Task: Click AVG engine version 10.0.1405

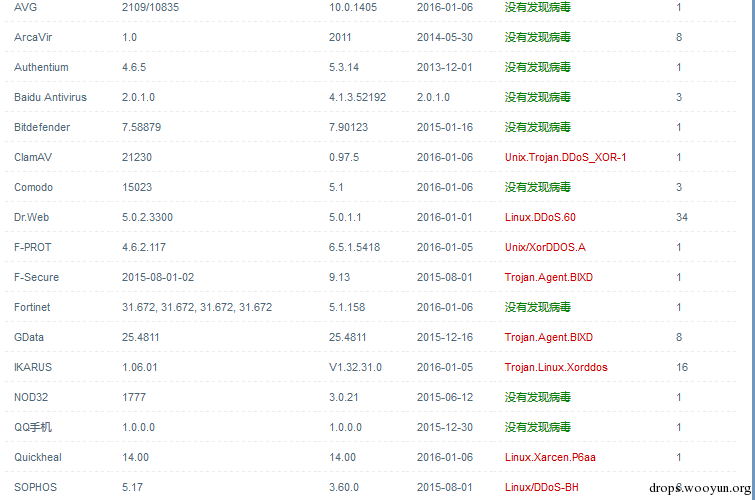Action: pos(353,7)
